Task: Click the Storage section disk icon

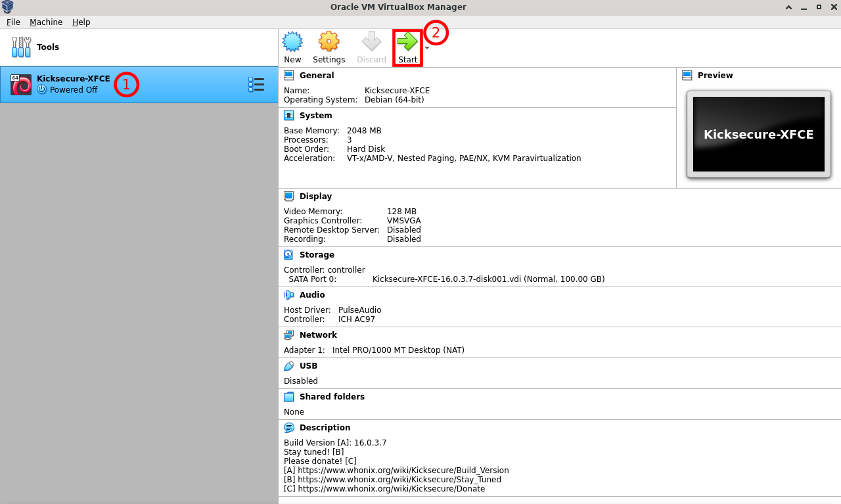Action: tap(289, 255)
